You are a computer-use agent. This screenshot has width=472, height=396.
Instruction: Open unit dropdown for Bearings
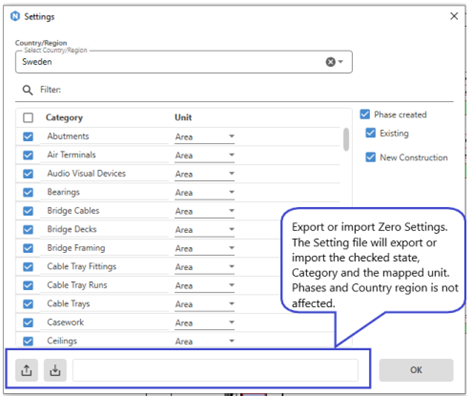tap(232, 192)
